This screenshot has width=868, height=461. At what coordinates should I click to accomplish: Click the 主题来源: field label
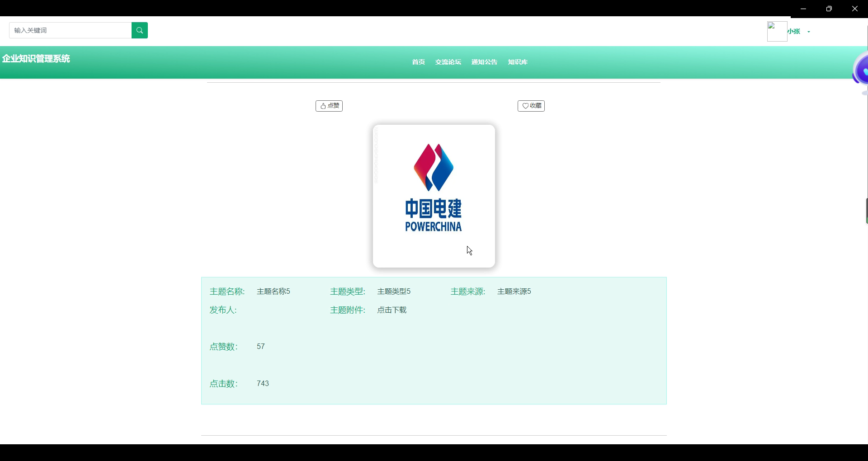(x=468, y=292)
